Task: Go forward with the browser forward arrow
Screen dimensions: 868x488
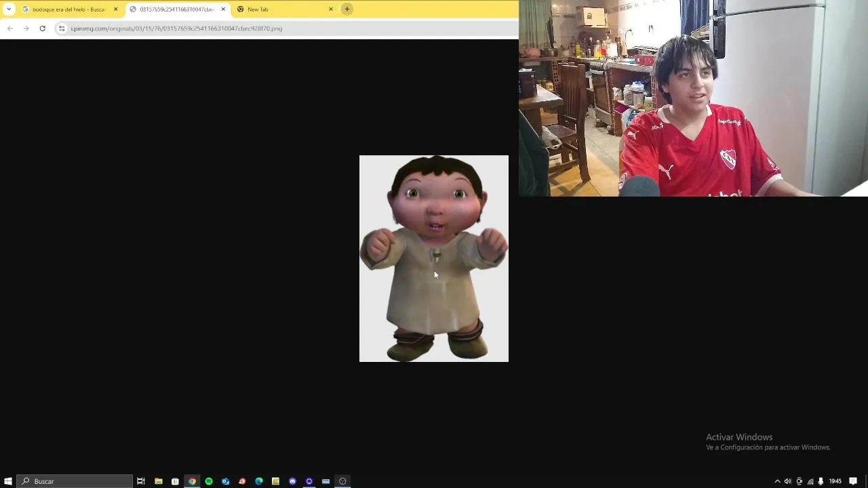Action: (26, 28)
